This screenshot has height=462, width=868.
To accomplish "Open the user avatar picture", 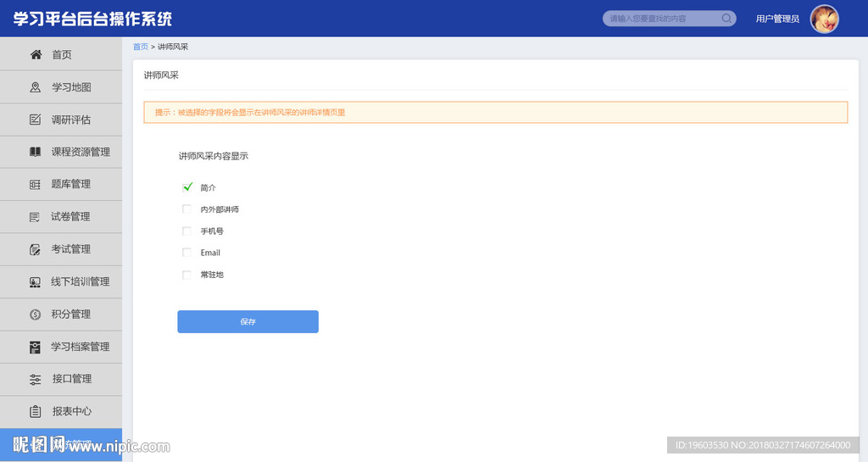I will [x=824, y=19].
